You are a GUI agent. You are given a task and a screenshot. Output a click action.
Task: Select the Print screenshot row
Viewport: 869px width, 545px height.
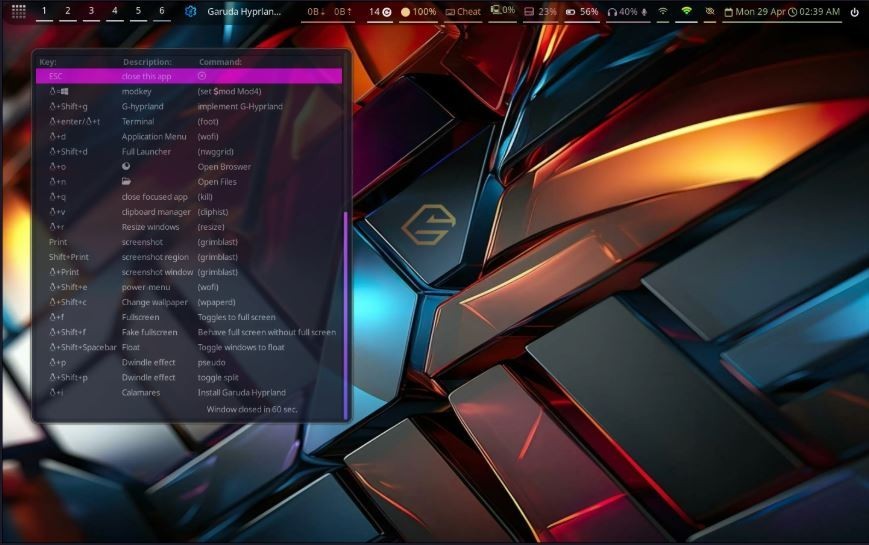pyautogui.click(x=189, y=242)
